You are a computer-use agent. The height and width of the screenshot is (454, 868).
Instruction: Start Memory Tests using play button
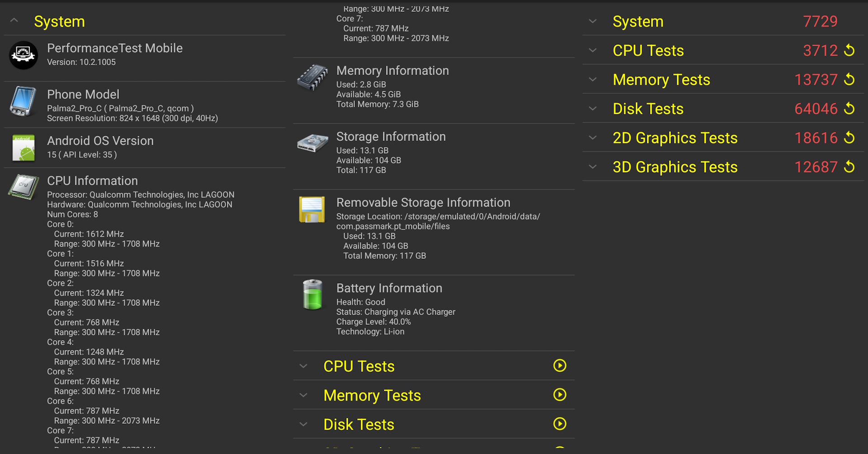click(560, 395)
